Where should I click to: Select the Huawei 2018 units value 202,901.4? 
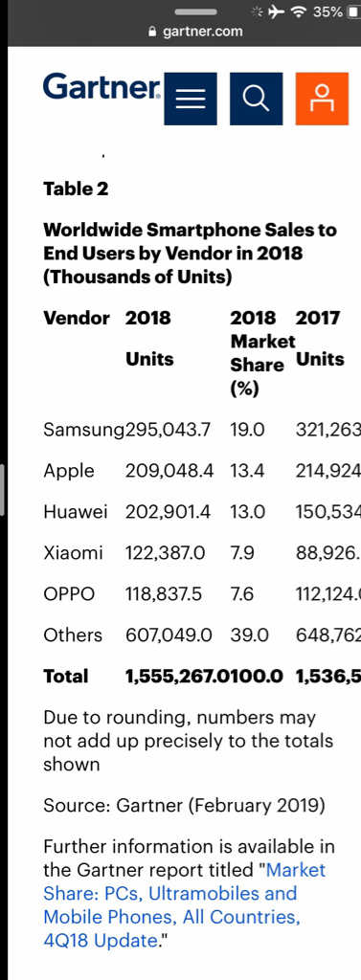click(x=168, y=512)
